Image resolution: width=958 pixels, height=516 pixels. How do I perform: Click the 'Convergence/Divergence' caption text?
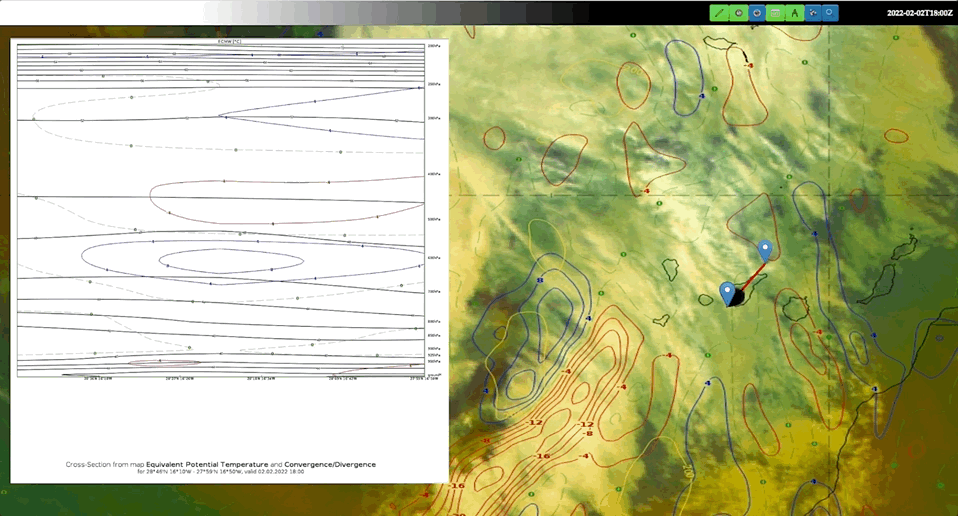click(x=330, y=465)
